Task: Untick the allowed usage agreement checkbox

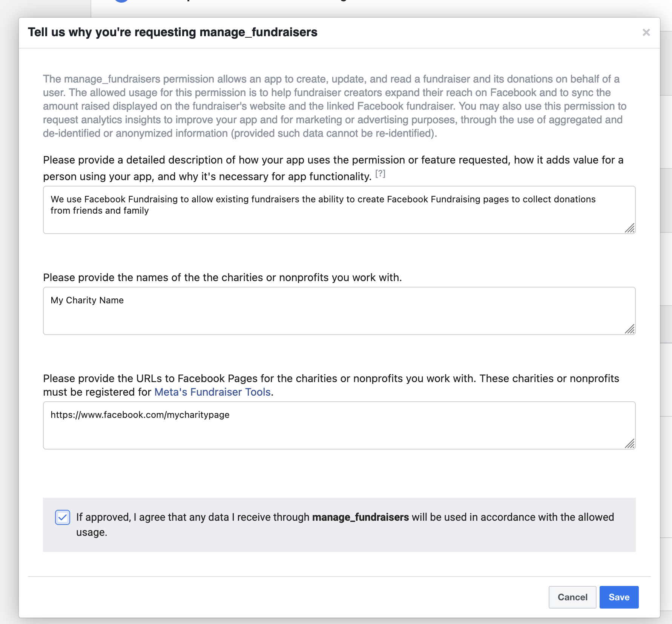Action: 63,517
